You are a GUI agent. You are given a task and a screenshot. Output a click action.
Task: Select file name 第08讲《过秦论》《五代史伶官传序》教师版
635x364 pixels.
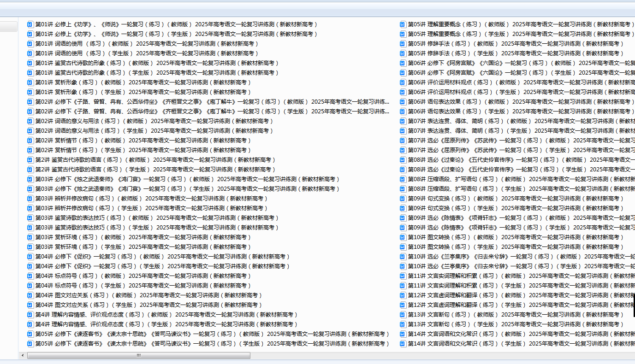521,159
